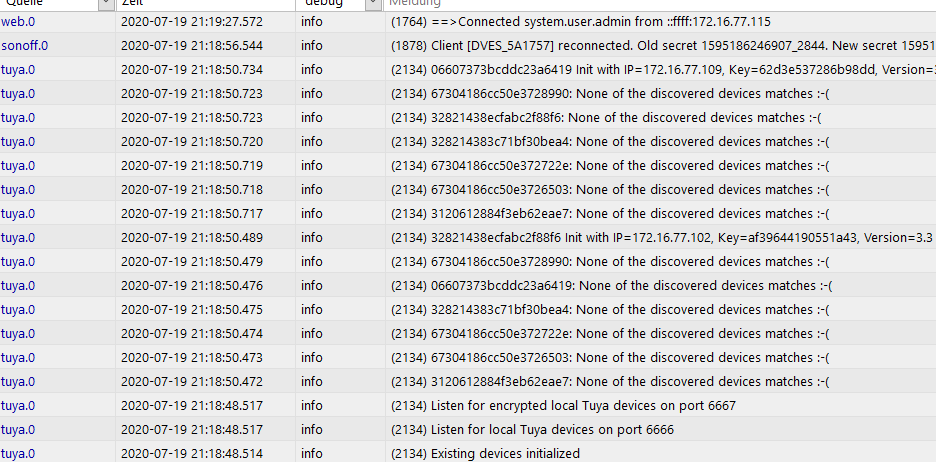
Task: Select timestamp 2020-07-19 21:18:48.514
Action: pos(192,454)
